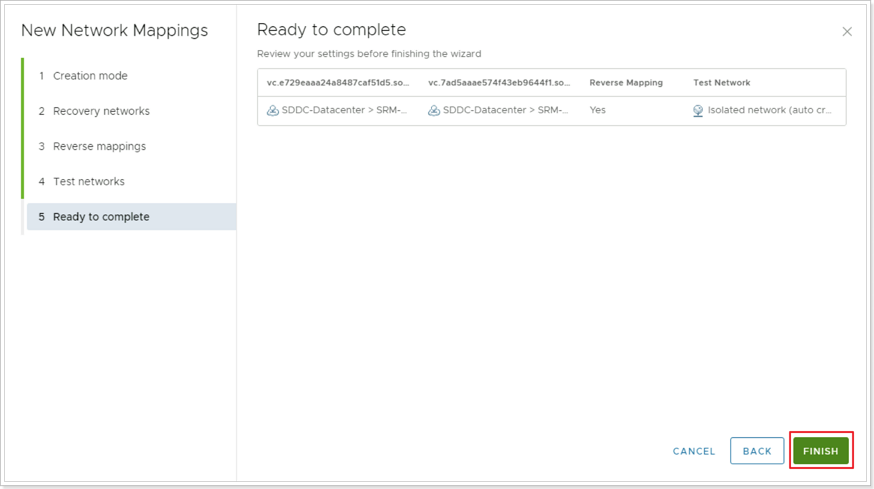Select the second SDDC-Datacenter > SRM cell text

505,110
